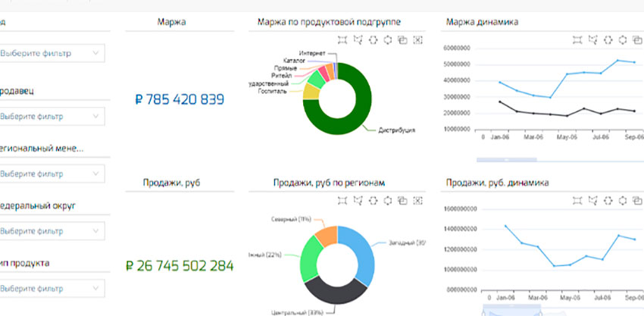The height and width of the screenshot is (316, 644).
Task: Click keep selections icon in Продажи руб. динамика chart
Action: point(637,200)
